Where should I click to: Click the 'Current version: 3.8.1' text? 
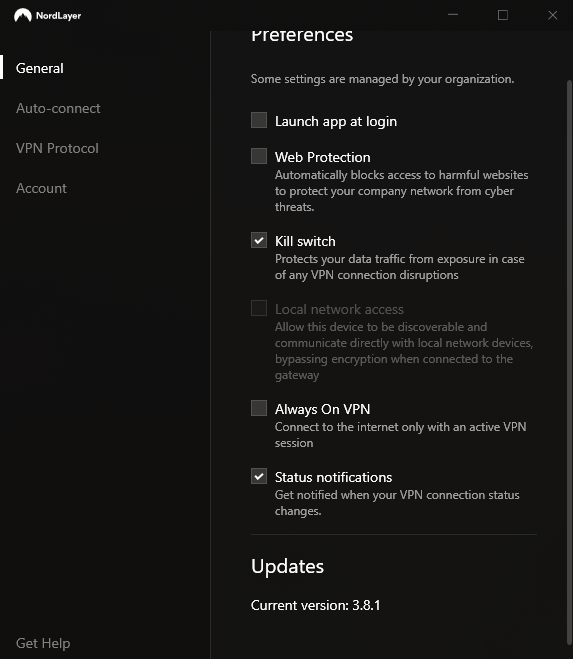[x=315, y=605]
